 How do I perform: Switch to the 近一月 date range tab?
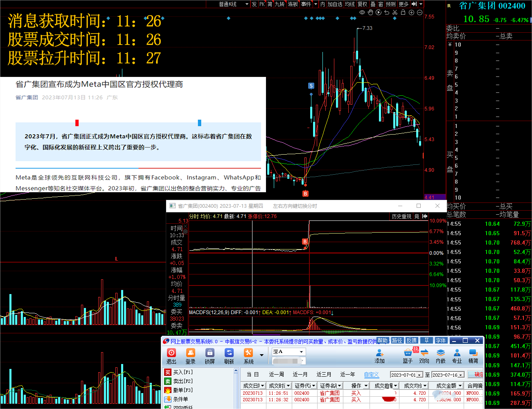(x=300, y=375)
